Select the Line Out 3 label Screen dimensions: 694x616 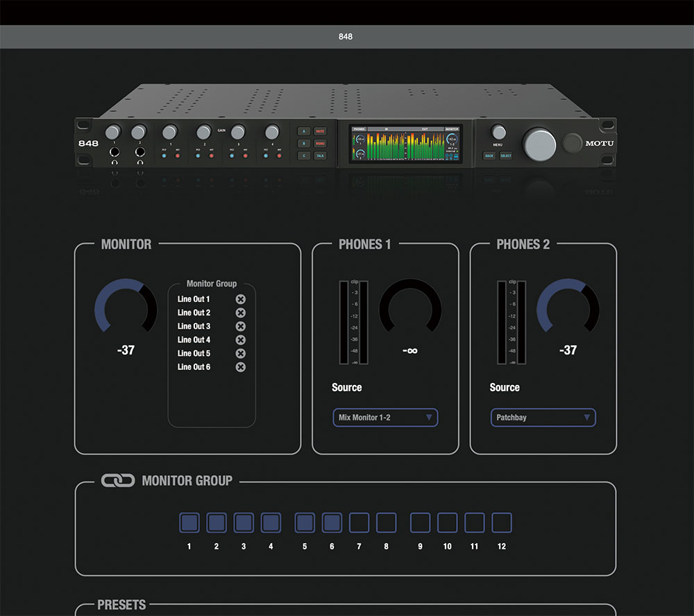(194, 326)
